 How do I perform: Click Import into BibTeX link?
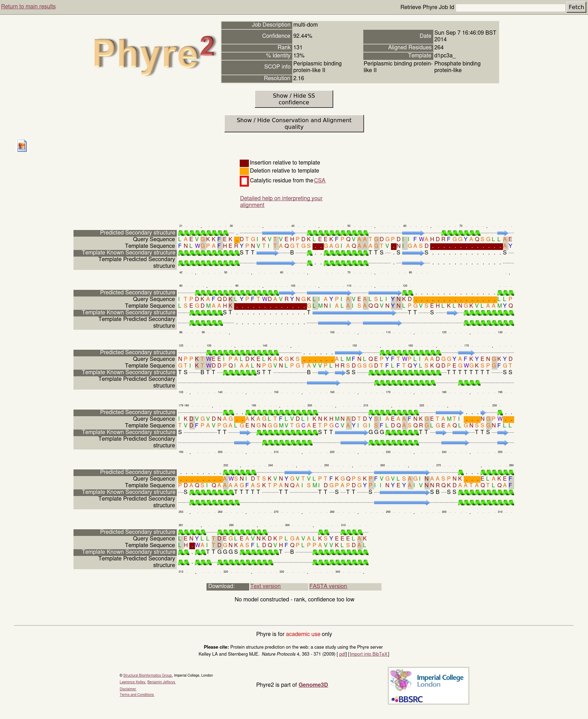click(369, 654)
